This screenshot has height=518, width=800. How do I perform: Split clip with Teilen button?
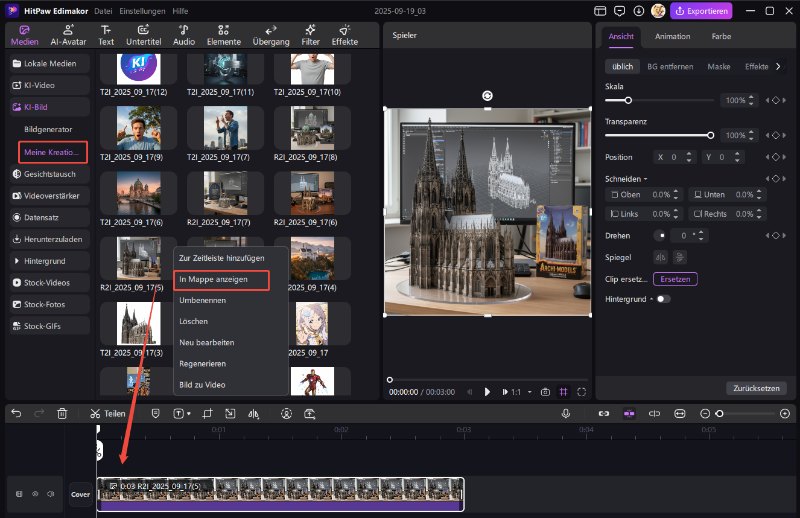107,413
